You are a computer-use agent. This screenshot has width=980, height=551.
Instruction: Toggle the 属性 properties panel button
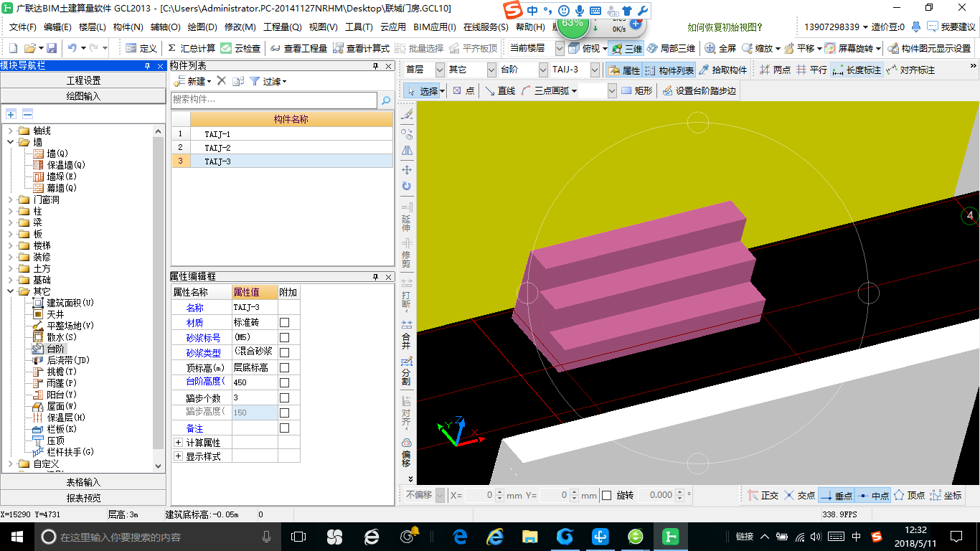click(623, 70)
